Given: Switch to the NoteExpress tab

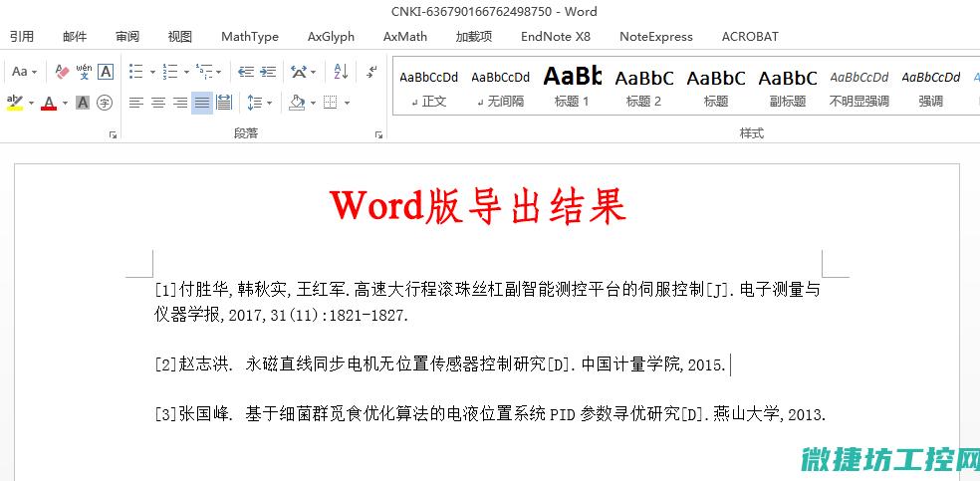Looking at the screenshot, I should (656, 37).
